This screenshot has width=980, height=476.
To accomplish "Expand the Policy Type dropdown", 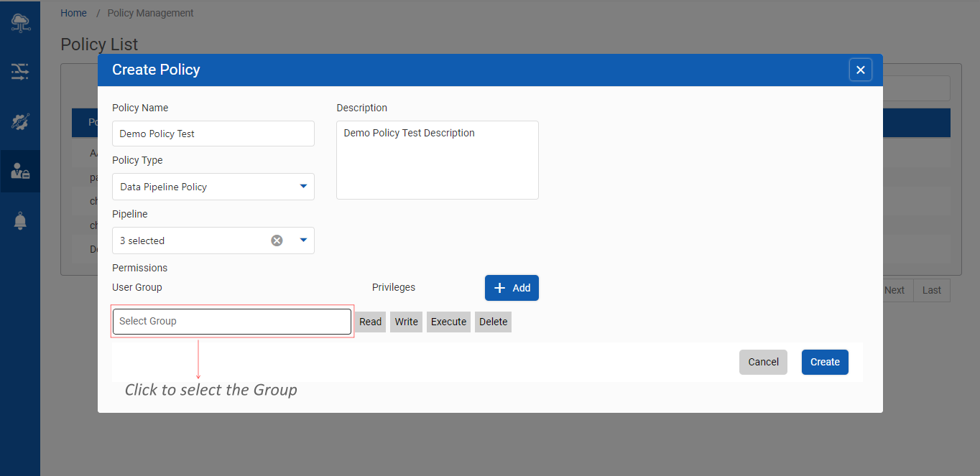I will pos(302,187).
